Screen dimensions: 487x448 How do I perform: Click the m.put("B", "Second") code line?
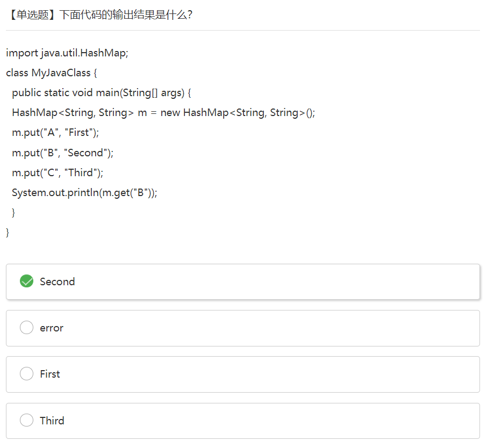[x=63, y=153]
